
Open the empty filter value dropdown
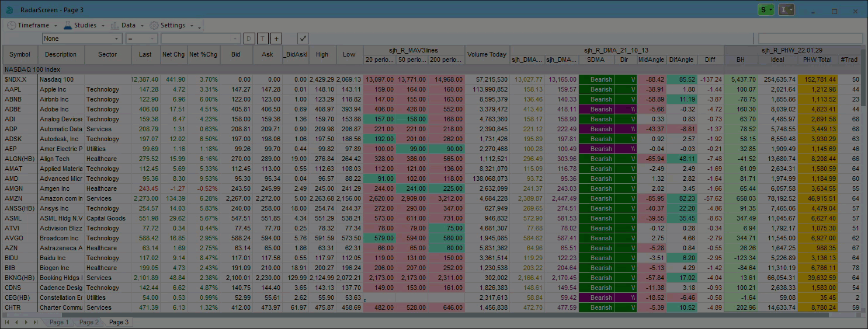tap(200, 38)
